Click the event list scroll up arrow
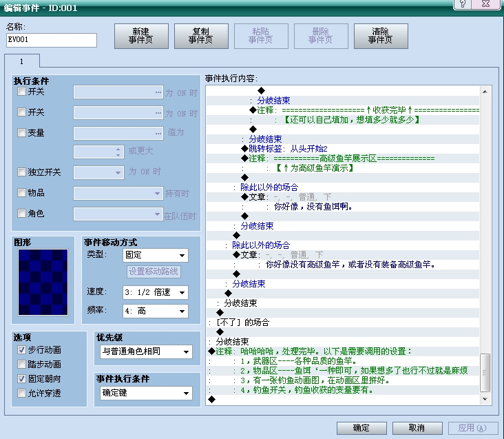 pos(485,92)
